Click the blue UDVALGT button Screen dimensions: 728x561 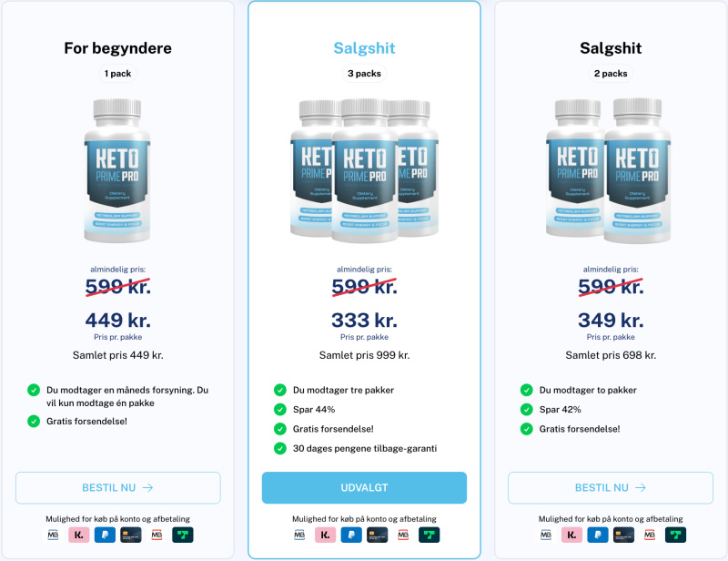click(364, 487)
